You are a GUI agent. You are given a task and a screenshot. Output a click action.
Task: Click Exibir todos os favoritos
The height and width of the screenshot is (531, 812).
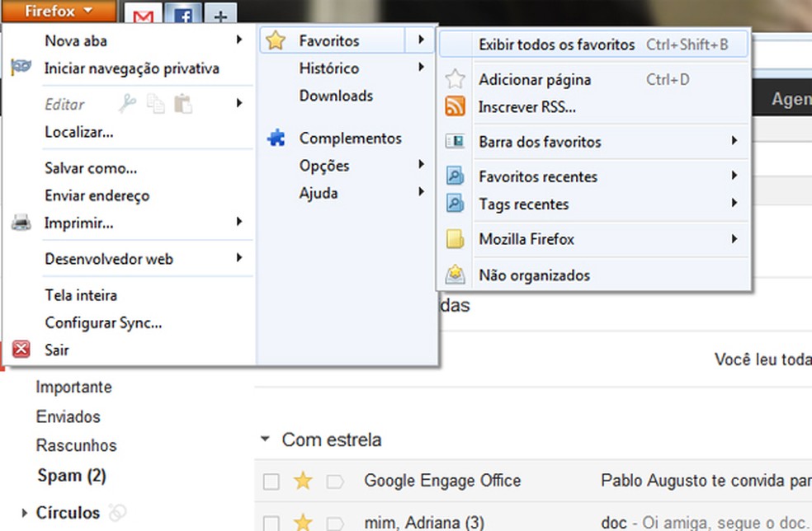point(554,45)
